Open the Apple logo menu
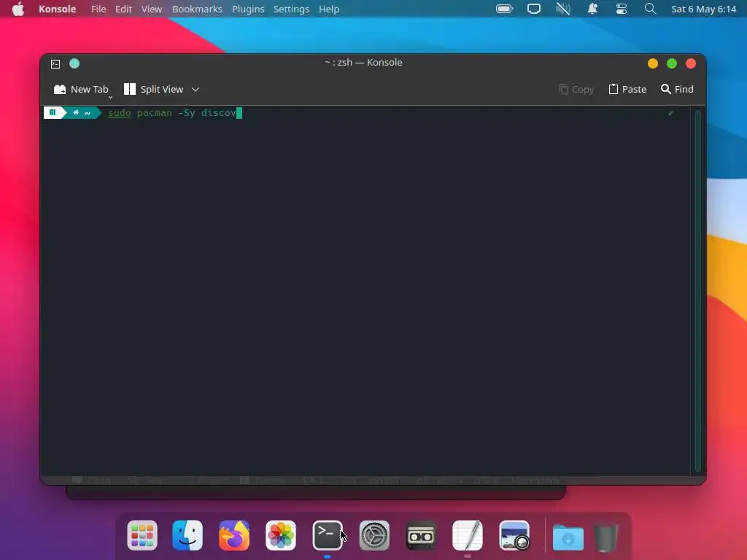The height and width of the screenshot is (560, 747). pyautogui.click(x=18, y=9)
